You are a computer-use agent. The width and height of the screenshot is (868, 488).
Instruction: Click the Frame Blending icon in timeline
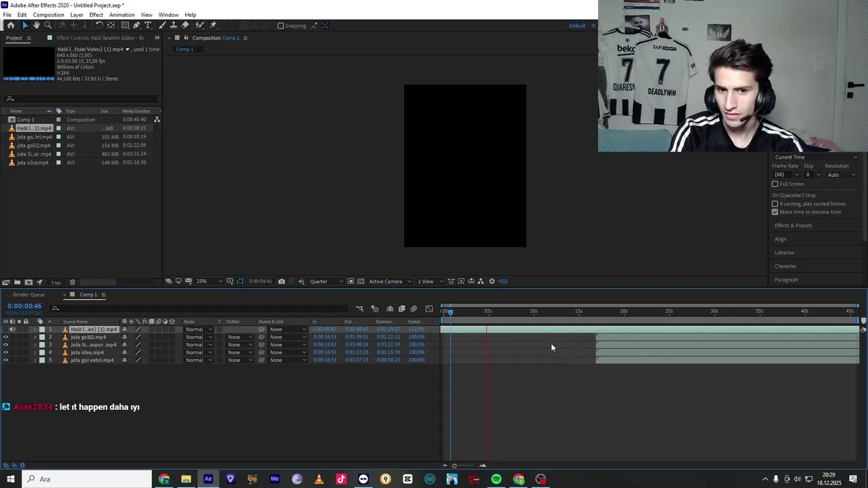(x=401, y=308)
